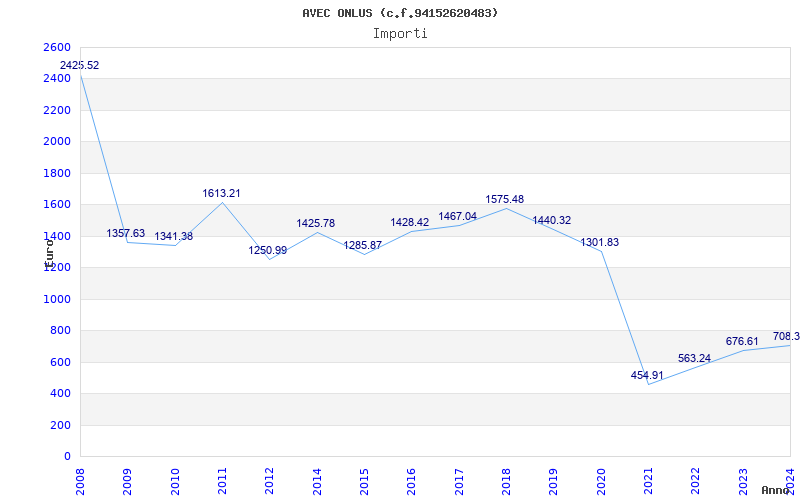Click the 2000 y-axis tick label

point(56,141)
